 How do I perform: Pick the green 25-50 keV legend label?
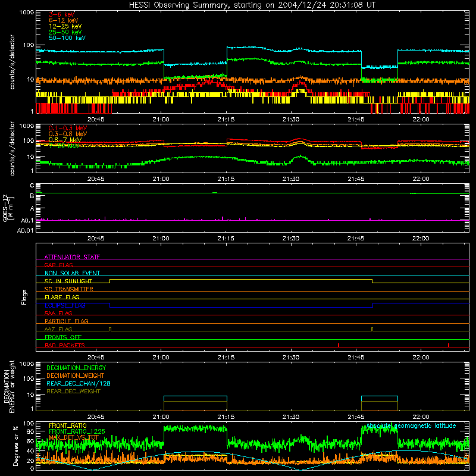(65, 32)
